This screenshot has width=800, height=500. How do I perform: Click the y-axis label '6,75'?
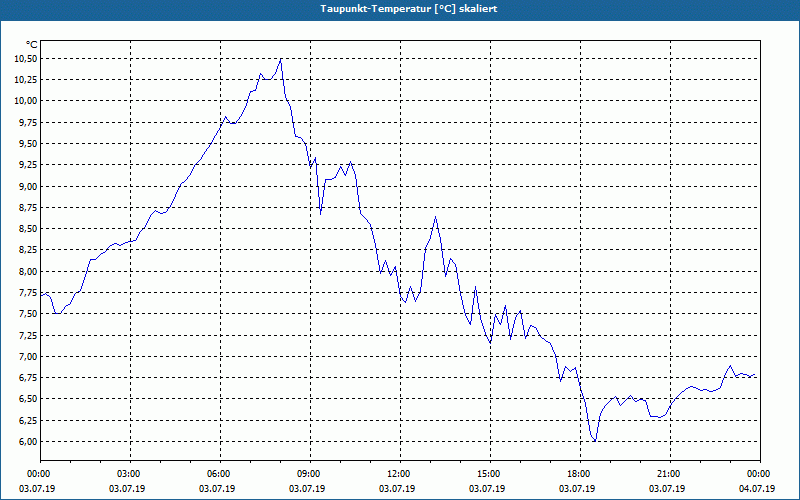pos(28,378)
